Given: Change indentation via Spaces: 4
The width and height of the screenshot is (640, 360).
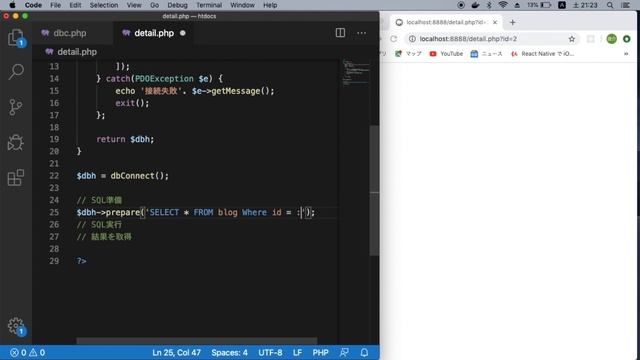Looking at the screenshot, I should [229, 353].
